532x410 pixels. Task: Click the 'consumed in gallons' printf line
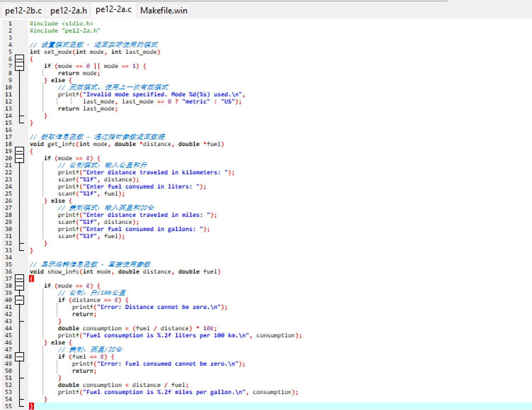(134, 229)
